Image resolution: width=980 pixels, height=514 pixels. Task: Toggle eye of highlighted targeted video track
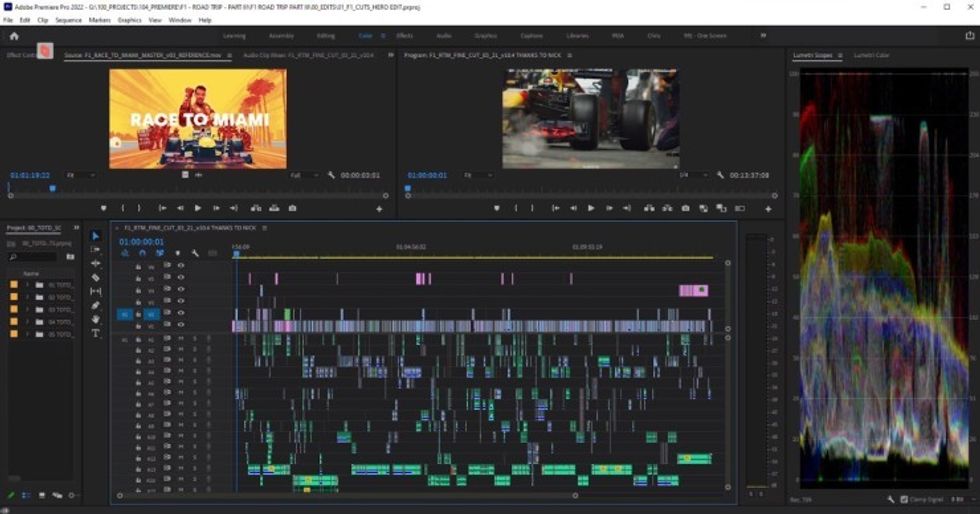pyautogui.click(x=181, y=313)
